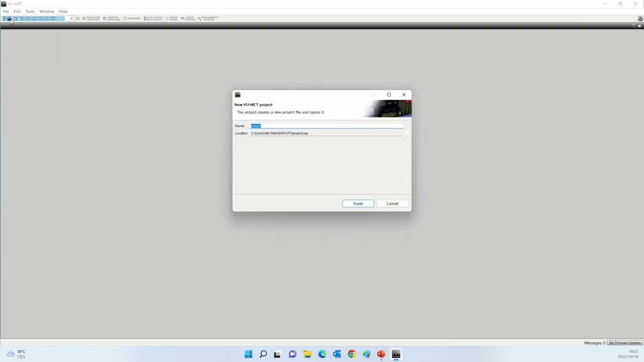644x362 pixels.
Task: Open the Tools menu
Action: click(x=30, y=11)
